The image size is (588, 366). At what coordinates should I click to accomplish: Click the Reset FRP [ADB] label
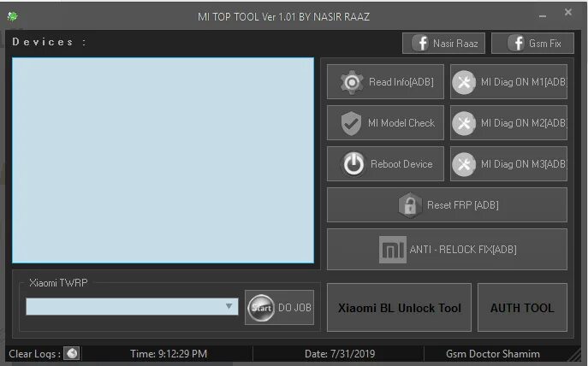pyautogui.click(x=463, y=205)
